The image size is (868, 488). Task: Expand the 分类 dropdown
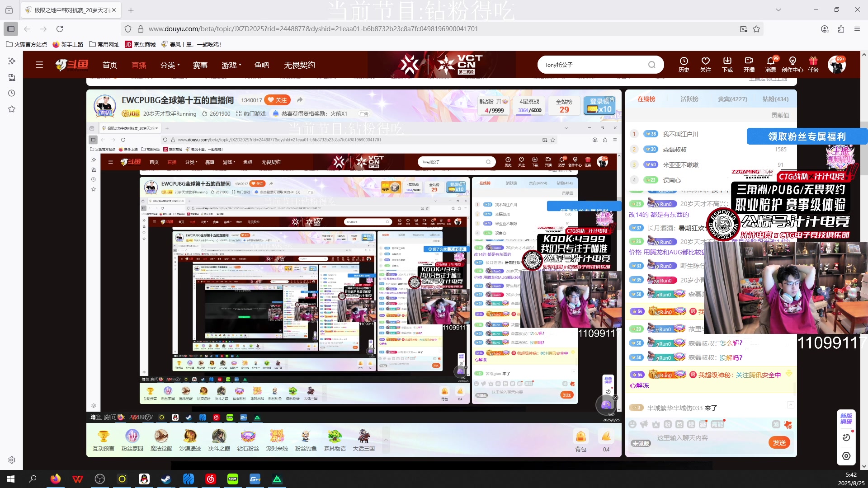[x=170, y=65]
